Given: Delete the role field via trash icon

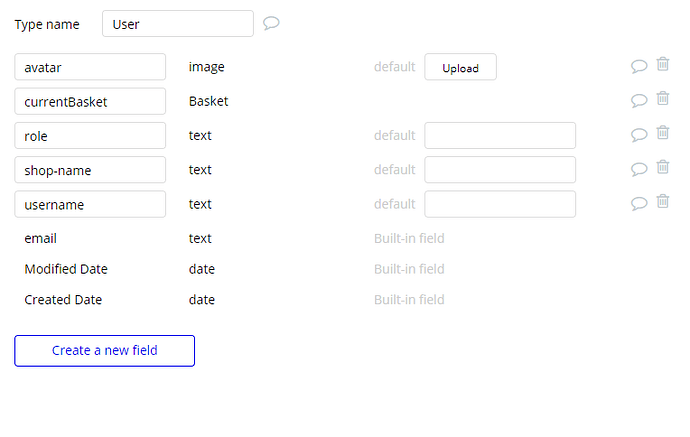Looking at the screenshot, I should (663, 133).
